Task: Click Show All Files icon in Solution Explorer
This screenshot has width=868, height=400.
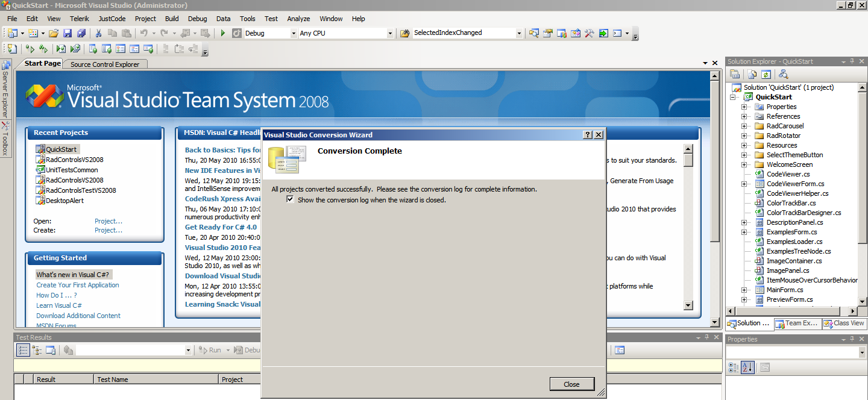Action: click(x=752, y=74)
